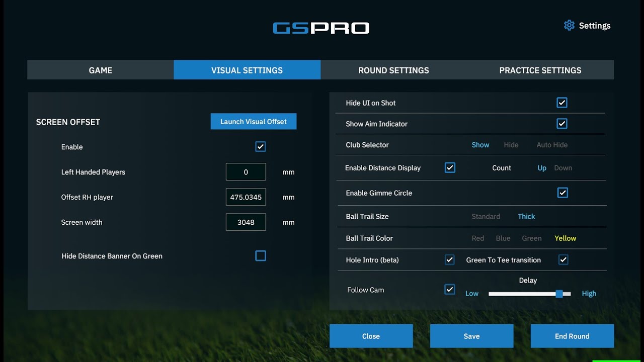Click the Low delay label
The width and height of the screenshot is (644, 362).
[x=472, y=294]
